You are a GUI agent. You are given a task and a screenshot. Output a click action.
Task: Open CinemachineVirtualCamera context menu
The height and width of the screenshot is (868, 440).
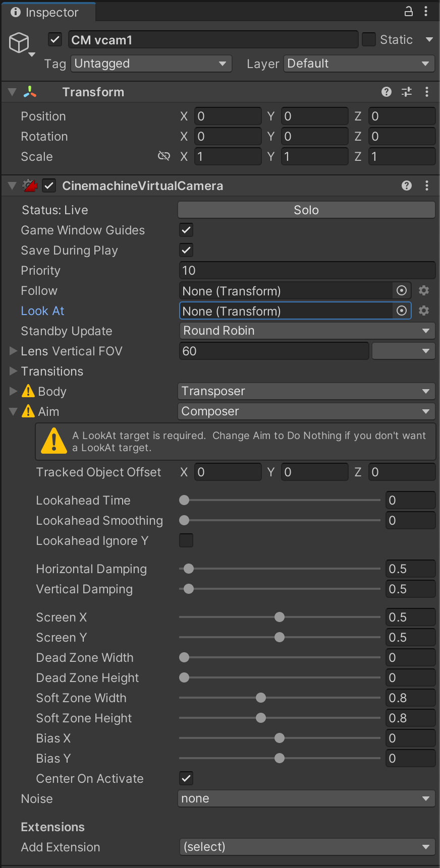coord(427,185)
